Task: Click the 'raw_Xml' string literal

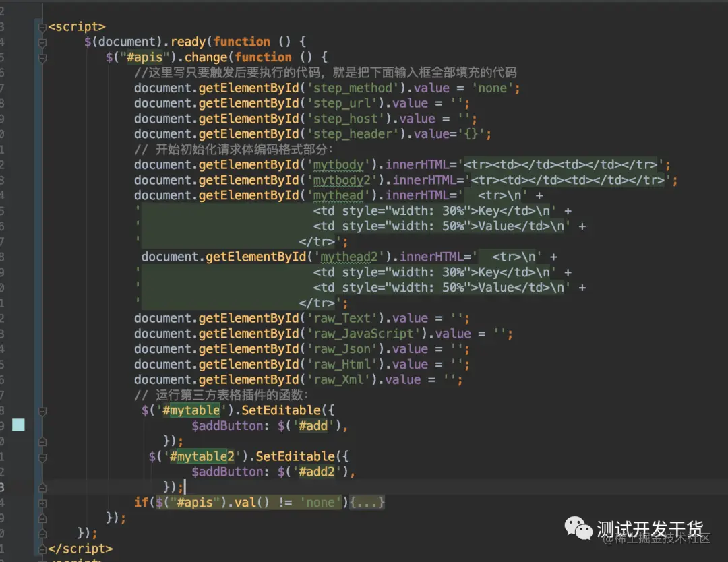Action: point(338,379)
